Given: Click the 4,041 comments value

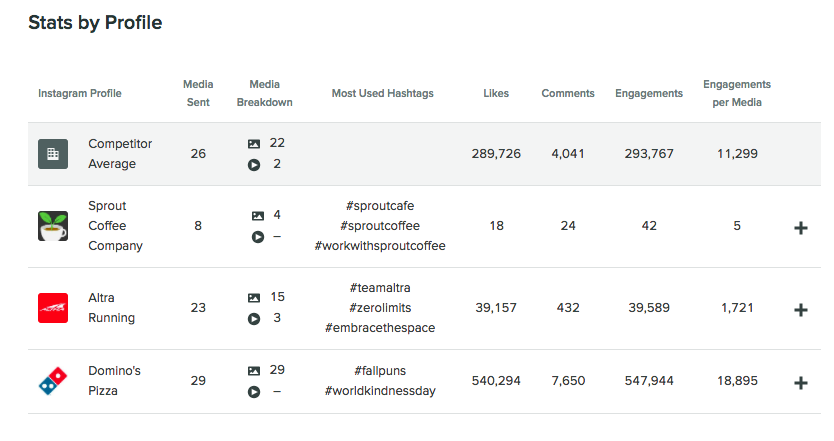Looking at the screenshot, I should pyautogui.click(x=568, y=154).
